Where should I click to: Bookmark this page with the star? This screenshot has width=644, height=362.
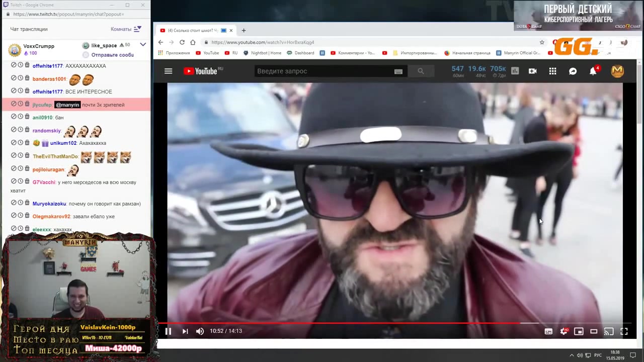(542, 42)
